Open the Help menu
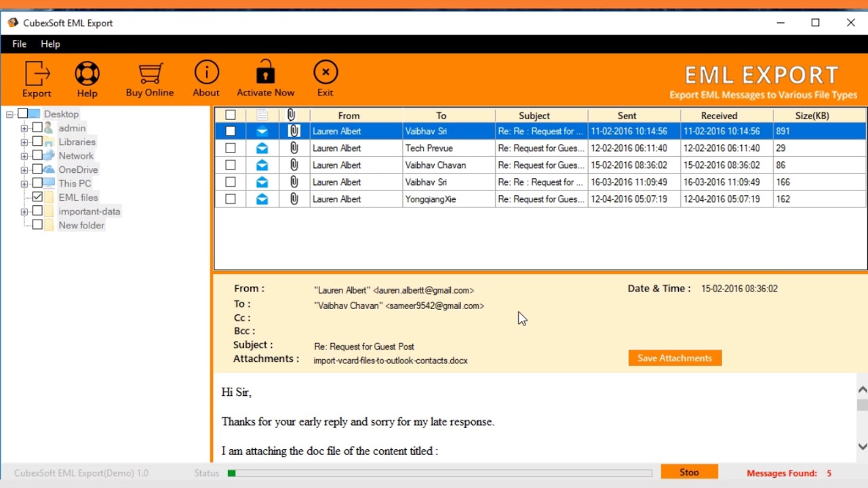Viewport: 868px width, 488px height. (50, 43)
